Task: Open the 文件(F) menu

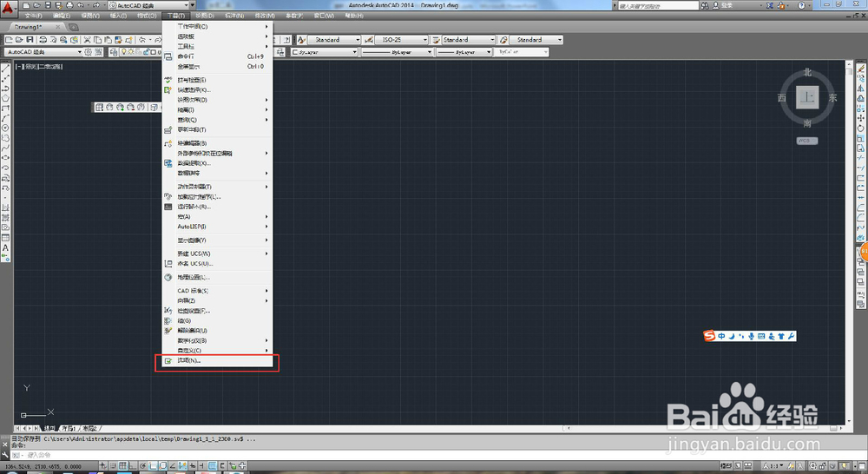Action: coord(33,16)
